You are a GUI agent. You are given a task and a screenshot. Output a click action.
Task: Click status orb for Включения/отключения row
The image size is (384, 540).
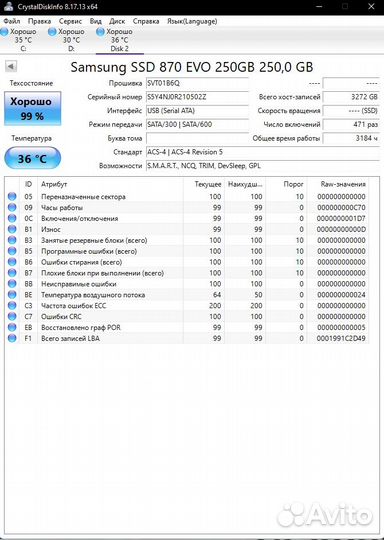click(12, 218)
